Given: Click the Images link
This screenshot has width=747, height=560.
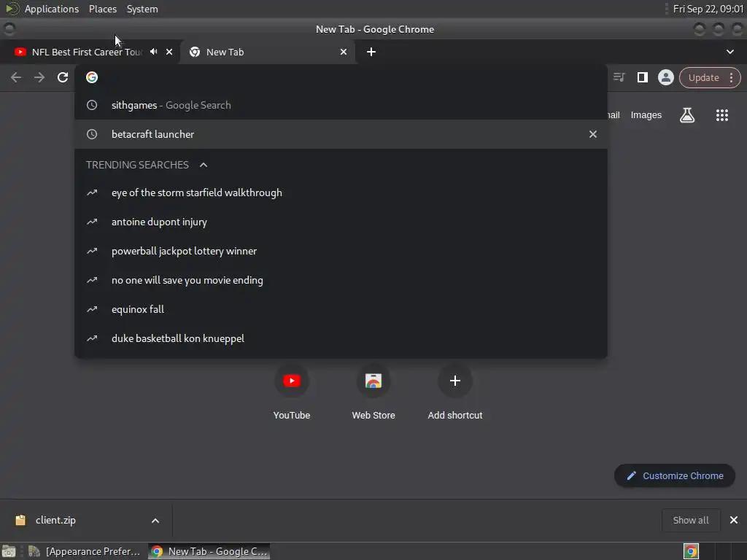Looking at the screenshot, I should tap(646, 114).
